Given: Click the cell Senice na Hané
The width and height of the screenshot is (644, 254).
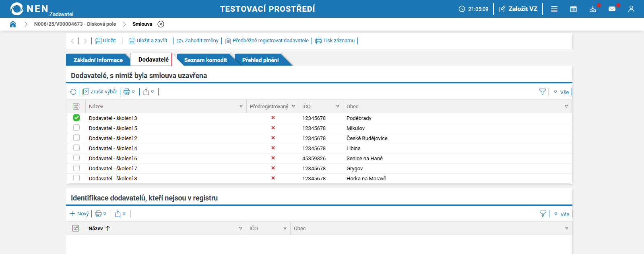Looking at the screenshot, I should [x=365, y=158].
